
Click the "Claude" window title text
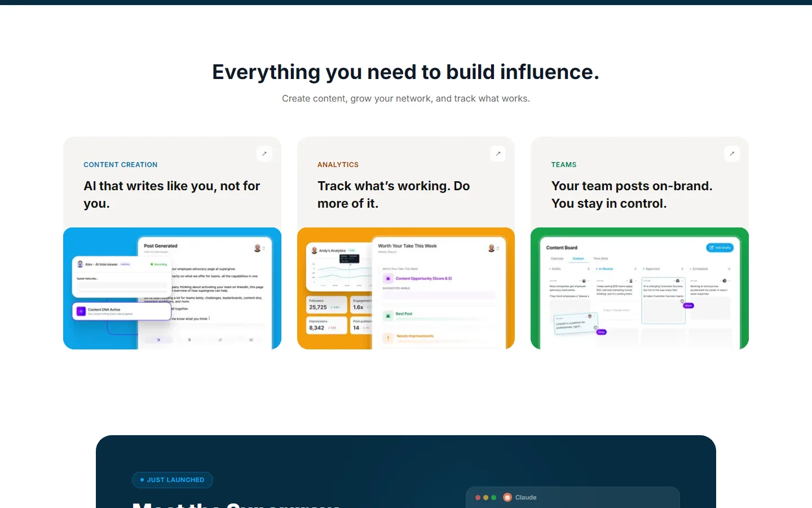pyautogui.click(x=526, y=497)
